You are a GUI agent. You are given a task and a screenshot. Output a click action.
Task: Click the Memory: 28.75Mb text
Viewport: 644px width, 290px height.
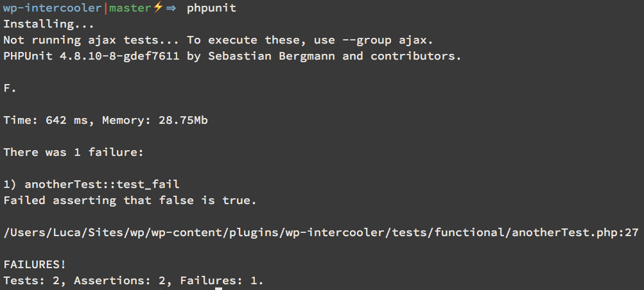pos(155,121)
